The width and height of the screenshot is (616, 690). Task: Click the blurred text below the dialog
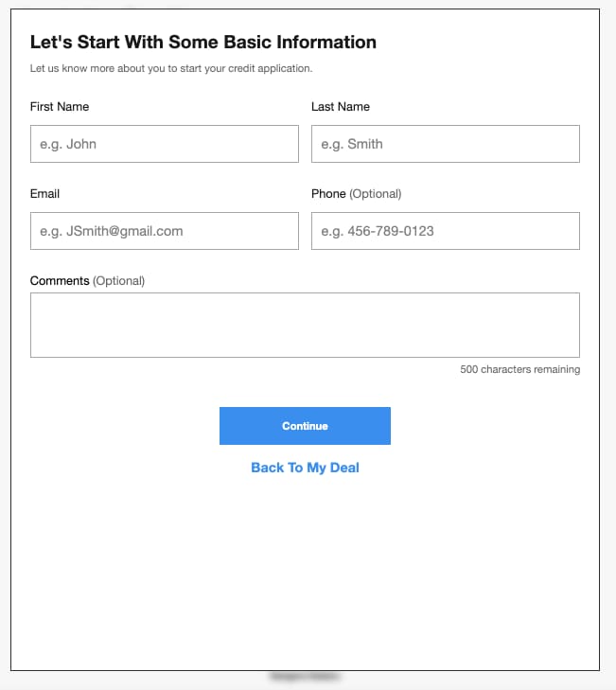[305, 676]
